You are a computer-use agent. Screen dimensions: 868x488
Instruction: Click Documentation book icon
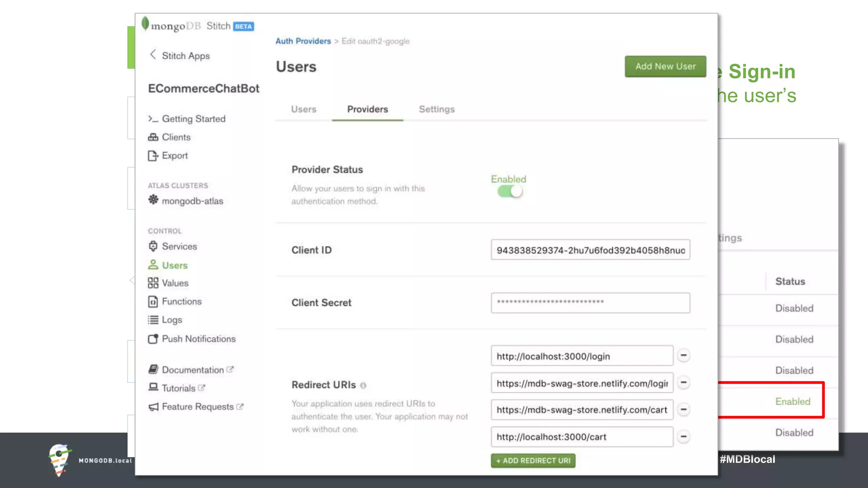[x=153, y=369]
